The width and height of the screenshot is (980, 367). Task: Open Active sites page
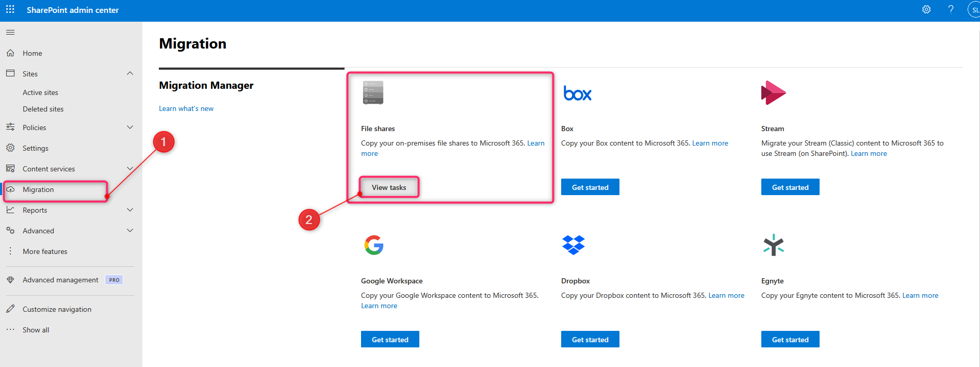click(40, 92)
